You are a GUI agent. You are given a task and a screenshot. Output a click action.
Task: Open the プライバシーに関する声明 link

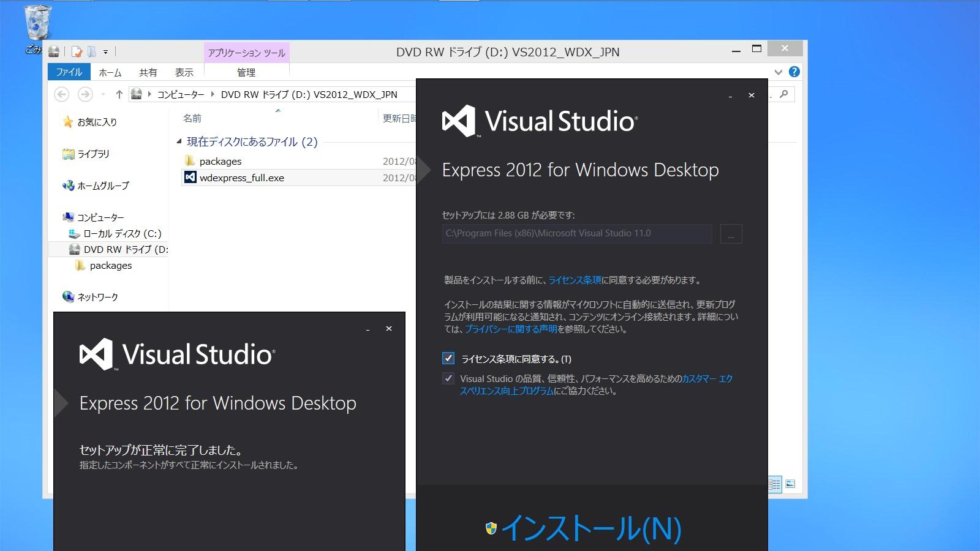511,329
